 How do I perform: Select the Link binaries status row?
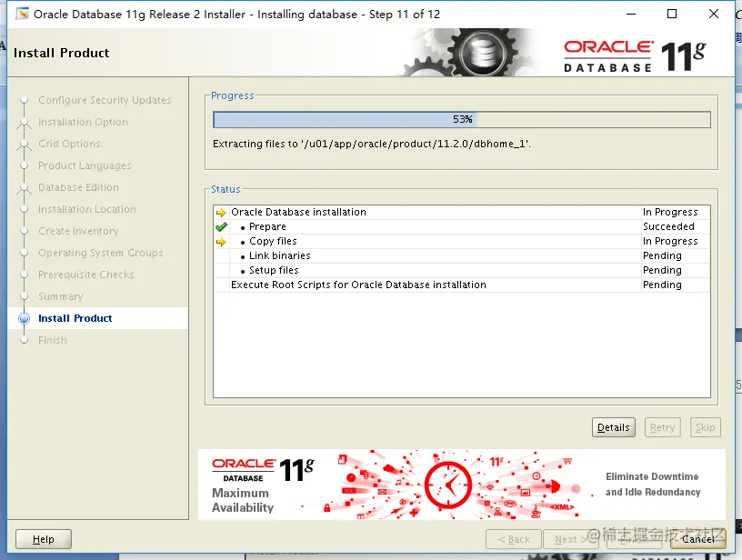coord(462,255)
